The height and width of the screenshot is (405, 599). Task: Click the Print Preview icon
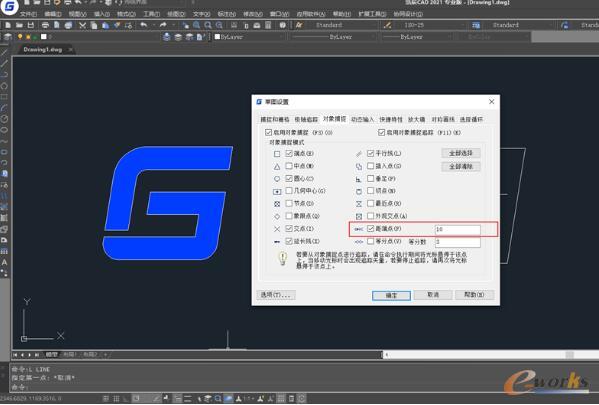(57, 25)
